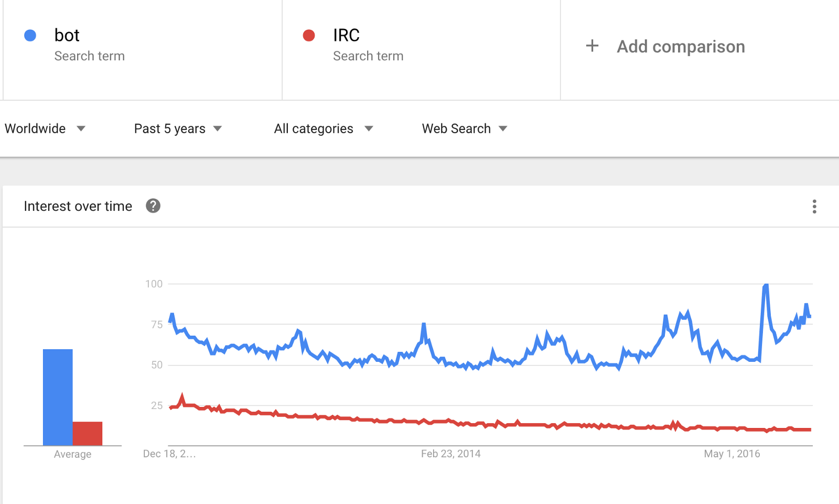Click the Interest over time heading
This screenshot has height=504, width=839.
tap(78, 206)
